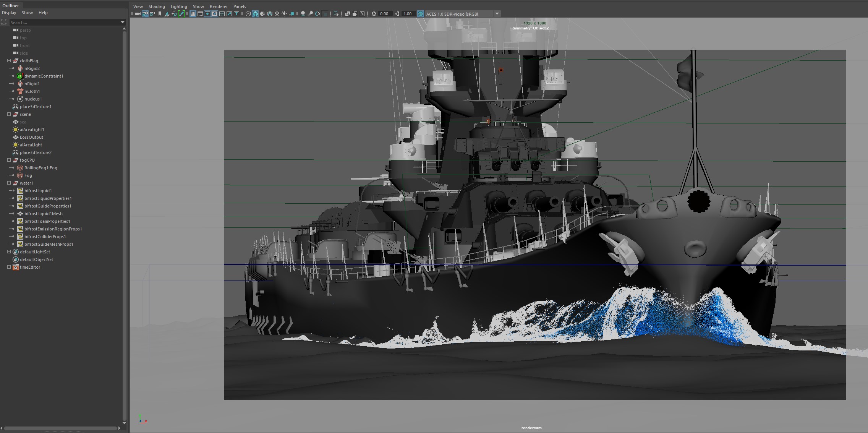Expand the bifrostLiquid1 node
The image size is (868, 433).
click(x=13, y=191)
